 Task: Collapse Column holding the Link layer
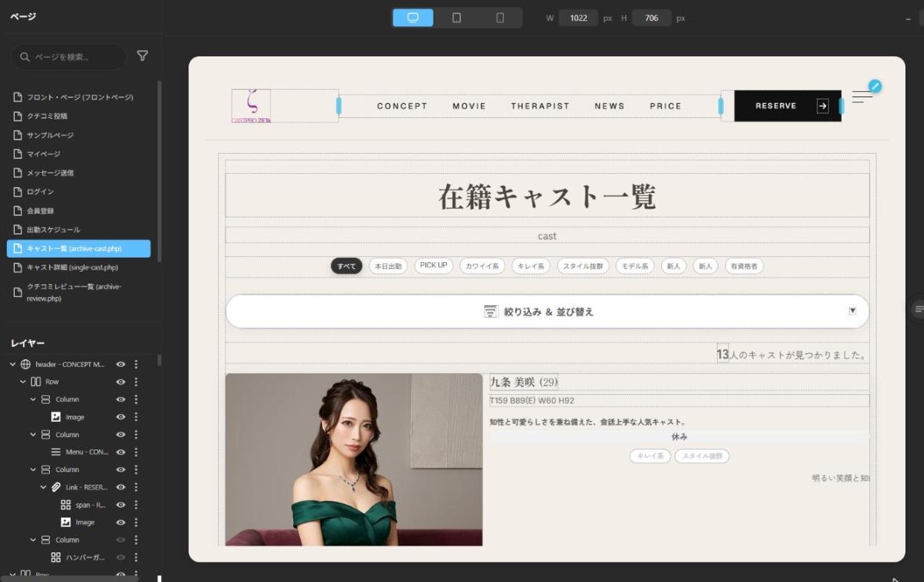[x=33, y=469]
